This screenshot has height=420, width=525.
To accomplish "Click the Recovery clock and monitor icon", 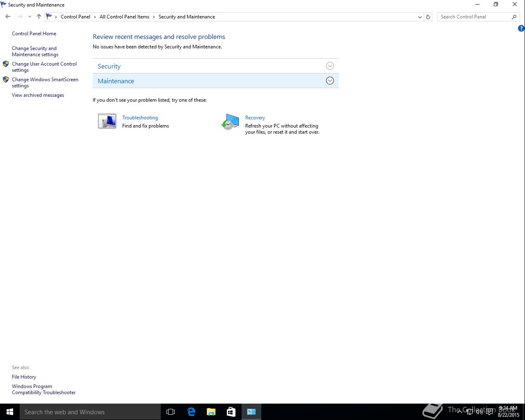I will (230, 122).
